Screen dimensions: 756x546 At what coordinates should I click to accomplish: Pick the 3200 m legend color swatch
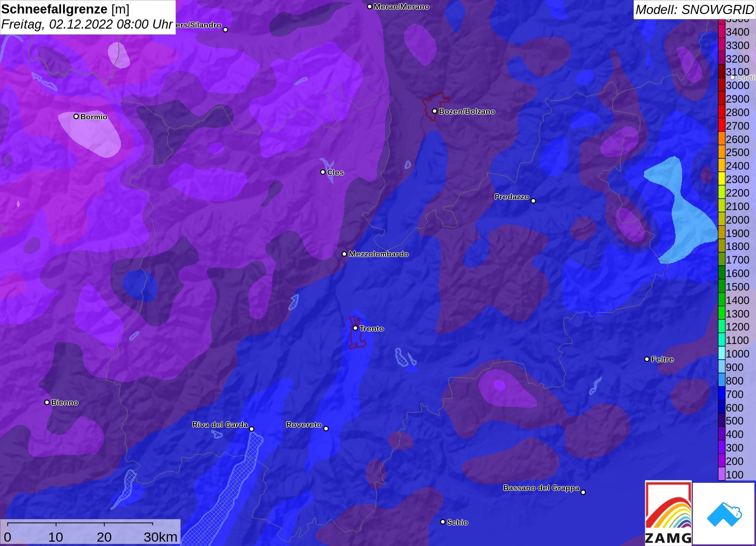tap(721, 58)
